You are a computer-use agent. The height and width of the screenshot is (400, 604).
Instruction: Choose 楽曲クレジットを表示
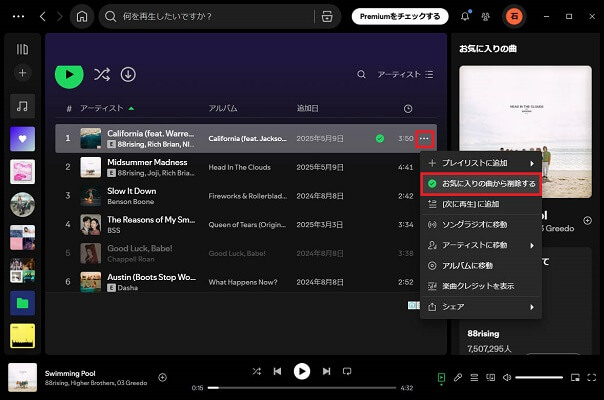tap(481, 286)
